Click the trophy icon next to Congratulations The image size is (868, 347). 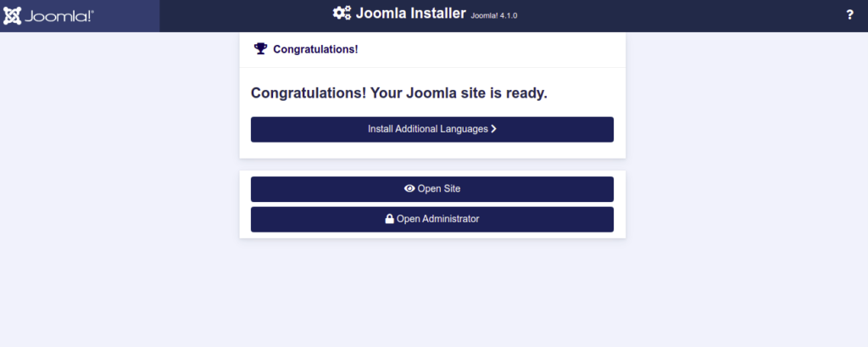coord(260,48)
